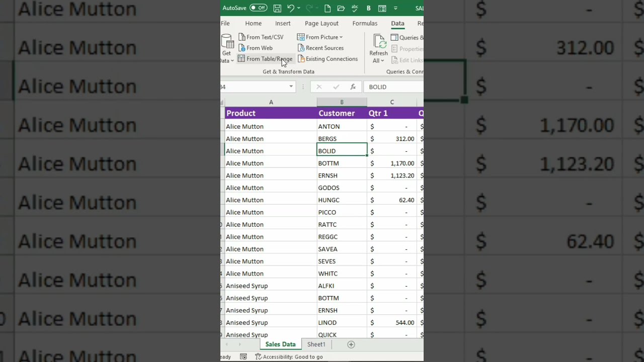
Task: Cancel the formula bar entry
Action: [319, 87]
